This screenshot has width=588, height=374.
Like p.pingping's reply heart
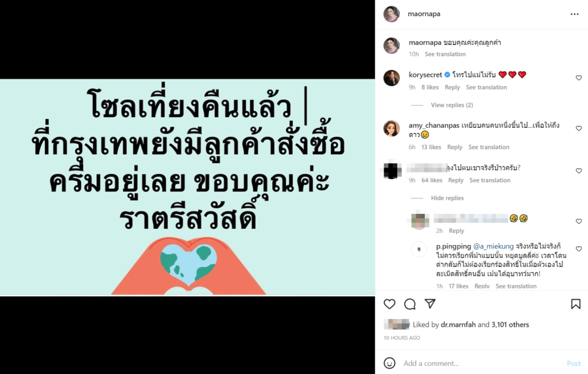click(x=579, y=249)
